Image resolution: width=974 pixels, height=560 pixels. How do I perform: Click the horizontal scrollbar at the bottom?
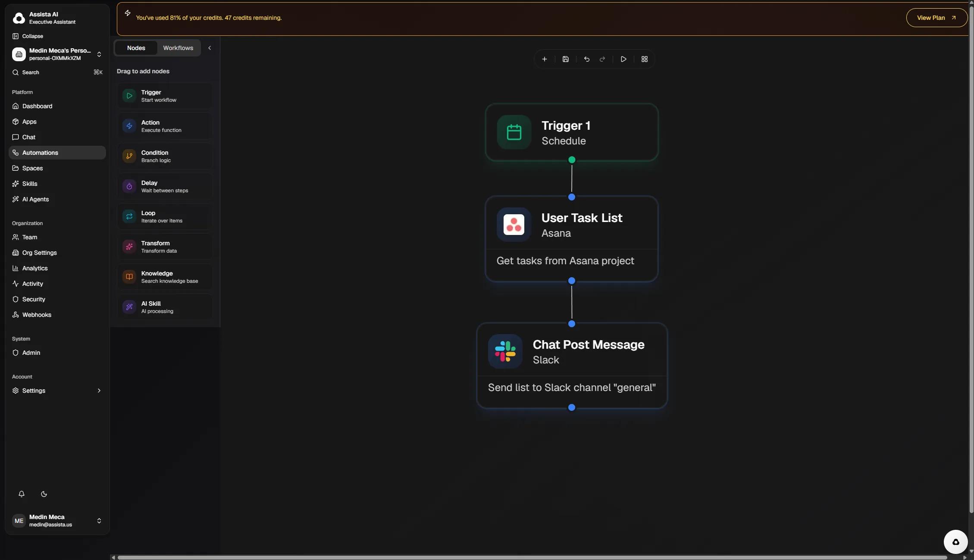click(x=532, y=557)
